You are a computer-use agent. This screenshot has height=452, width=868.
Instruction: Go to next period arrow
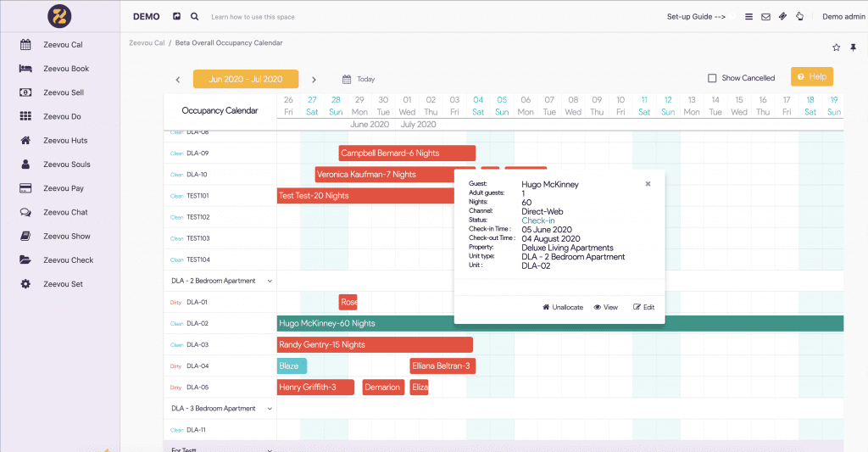point(314,80)
